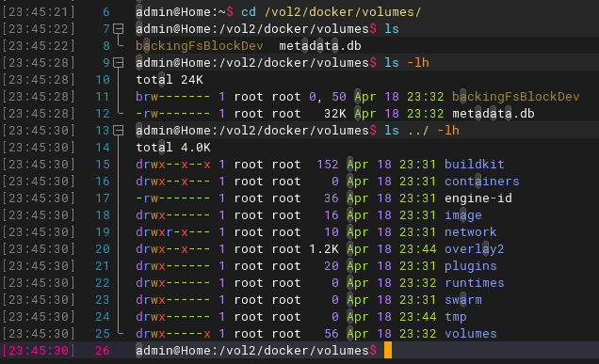Click the 'cd /vol2/docker/volumes/' command
Image resolution: width=599 pixels, height=364 pixels.
pos(331,12)
